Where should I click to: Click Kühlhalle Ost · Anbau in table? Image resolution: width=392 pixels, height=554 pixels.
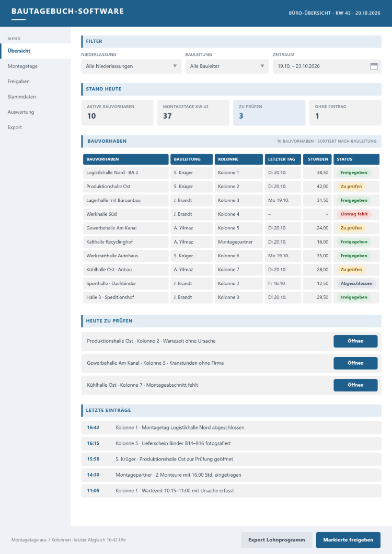pyautogui.click(x=126, y=270)
